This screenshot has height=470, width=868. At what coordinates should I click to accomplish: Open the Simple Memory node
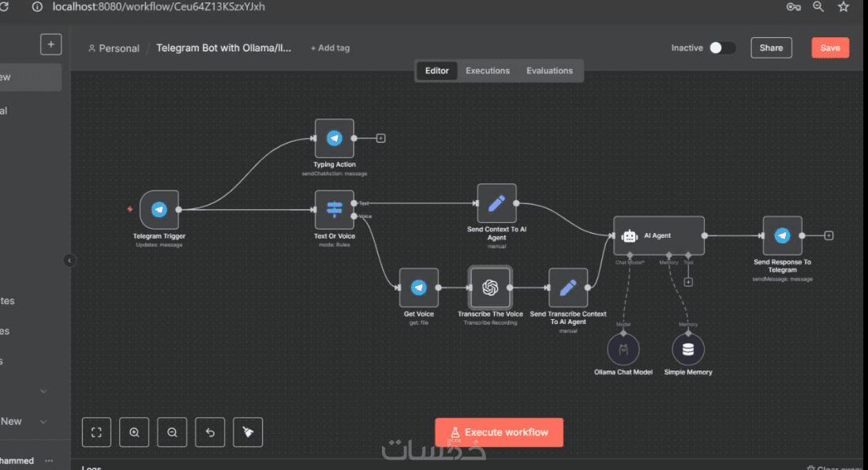point(688,349)
